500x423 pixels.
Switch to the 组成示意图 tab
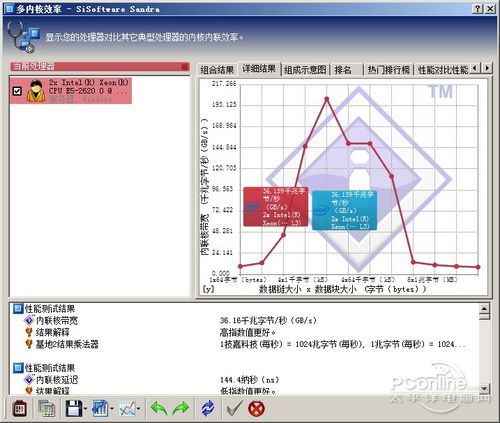[x=305, y=70]
